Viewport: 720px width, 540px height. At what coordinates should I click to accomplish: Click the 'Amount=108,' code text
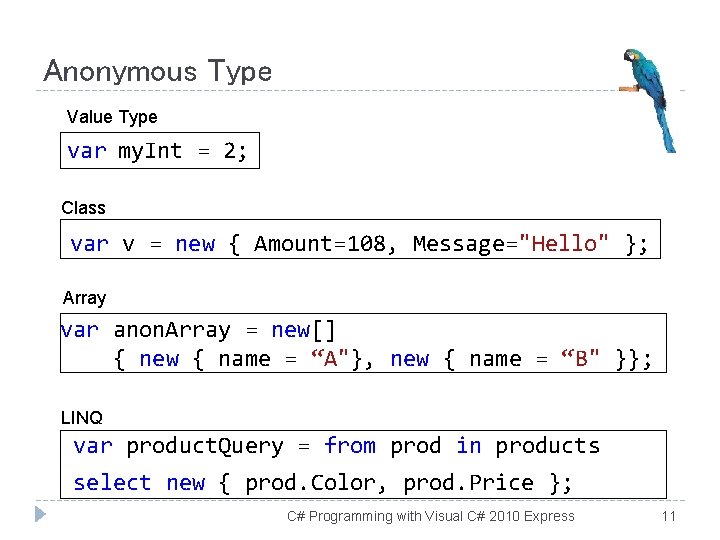coord(325,244)
